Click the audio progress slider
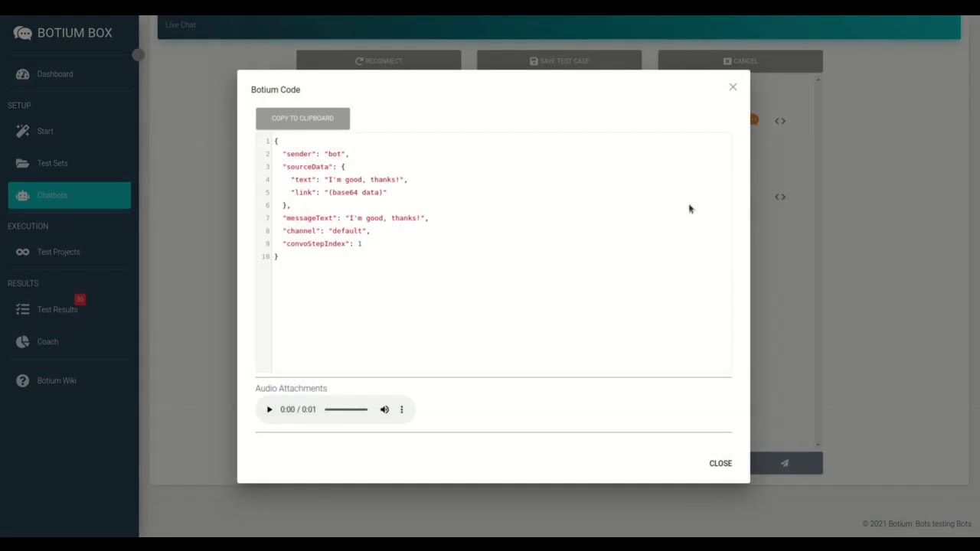Screen dimensions: 980x551 [346, 409]
